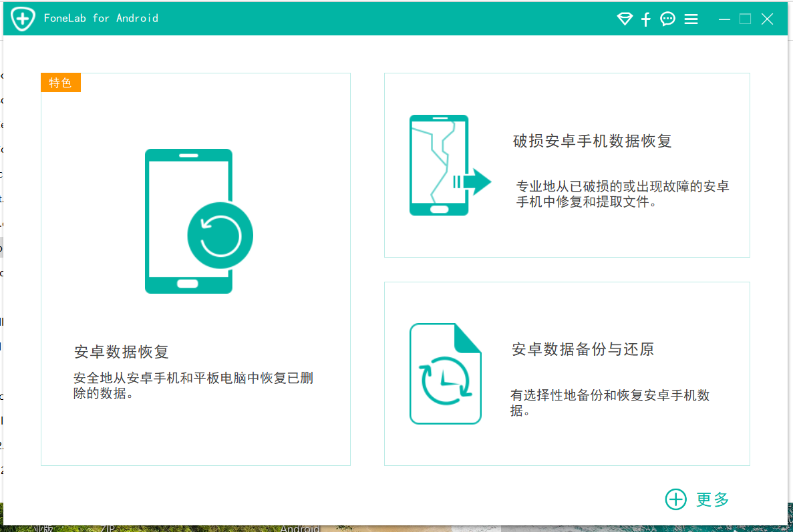Select the 破损安卓手机数据恢复 heading
The width and height of the screenshot is (793, 532).
592,142
